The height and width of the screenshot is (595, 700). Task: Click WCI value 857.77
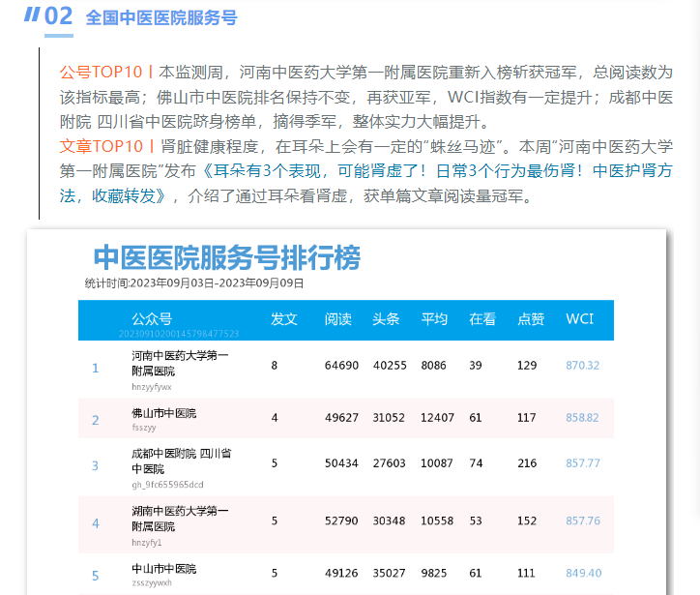tap(583, 463)
